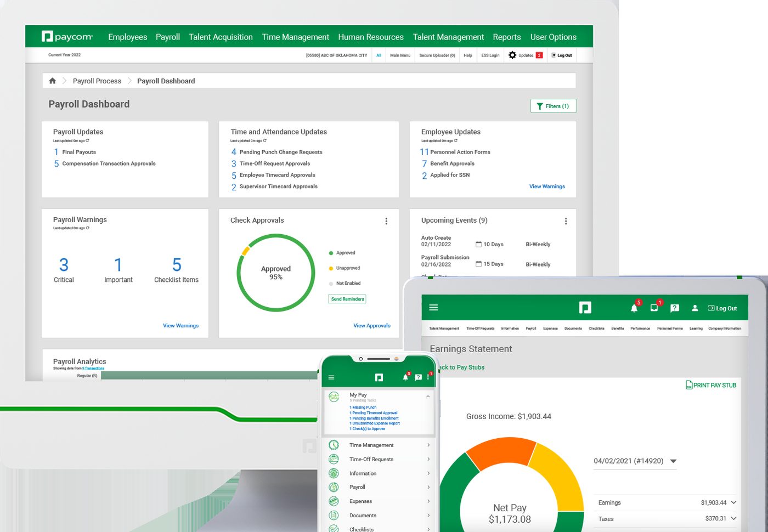Click Log Out on the desktop toolbar
Viewport: 768px width, 532px height.
(x=562, y=55)
